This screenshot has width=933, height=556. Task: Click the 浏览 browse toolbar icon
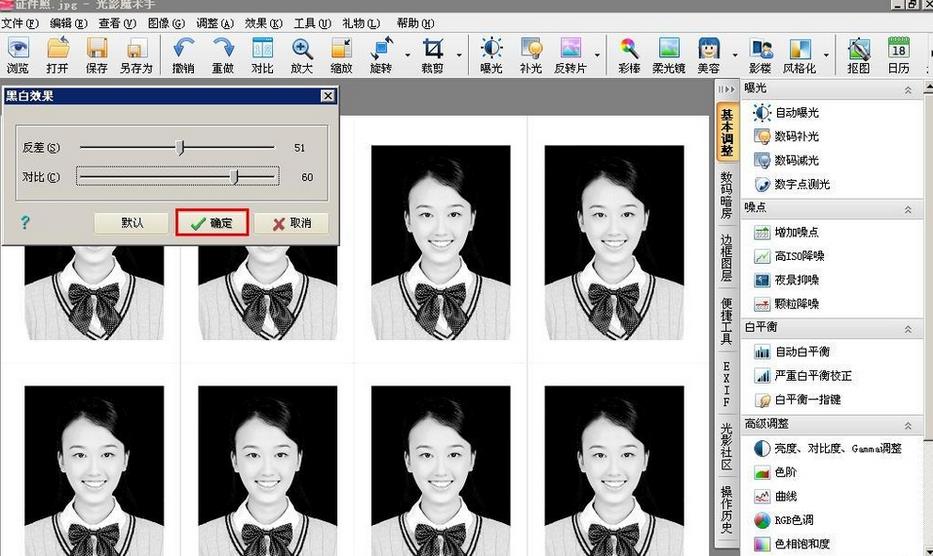pos(18,54)
